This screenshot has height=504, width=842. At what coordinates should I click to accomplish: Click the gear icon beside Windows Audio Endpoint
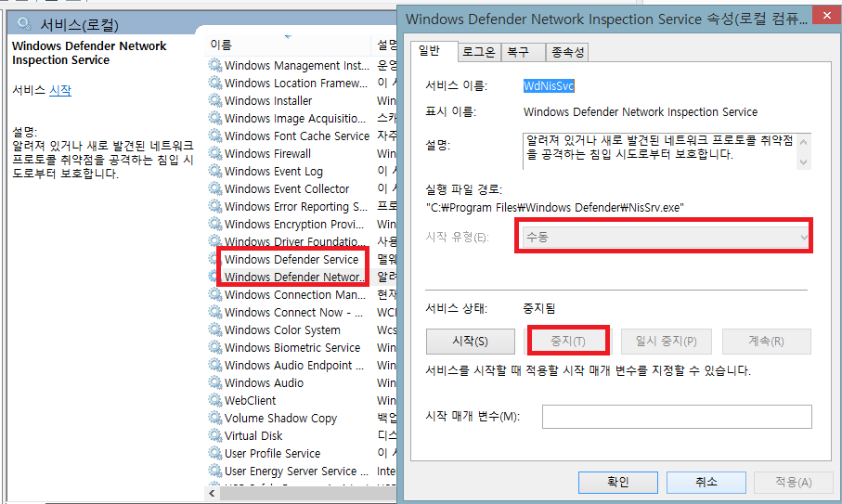click(215, 365)
